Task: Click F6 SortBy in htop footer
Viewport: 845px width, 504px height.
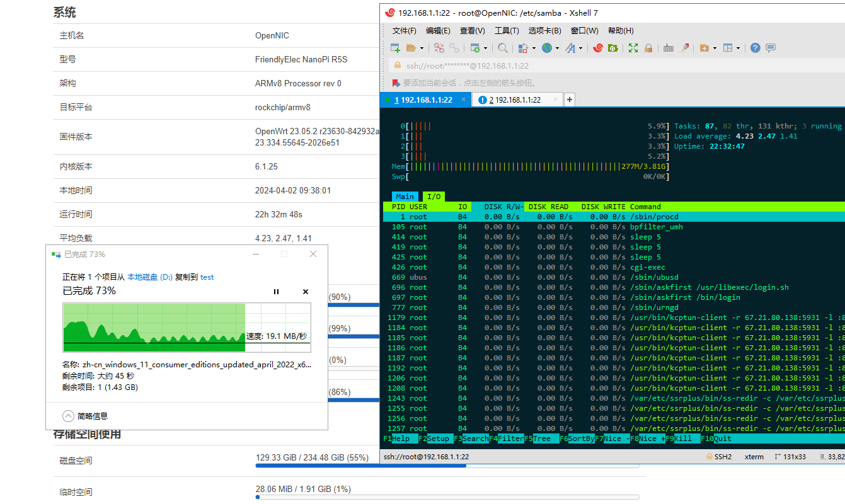Action: tap(577, 438)
